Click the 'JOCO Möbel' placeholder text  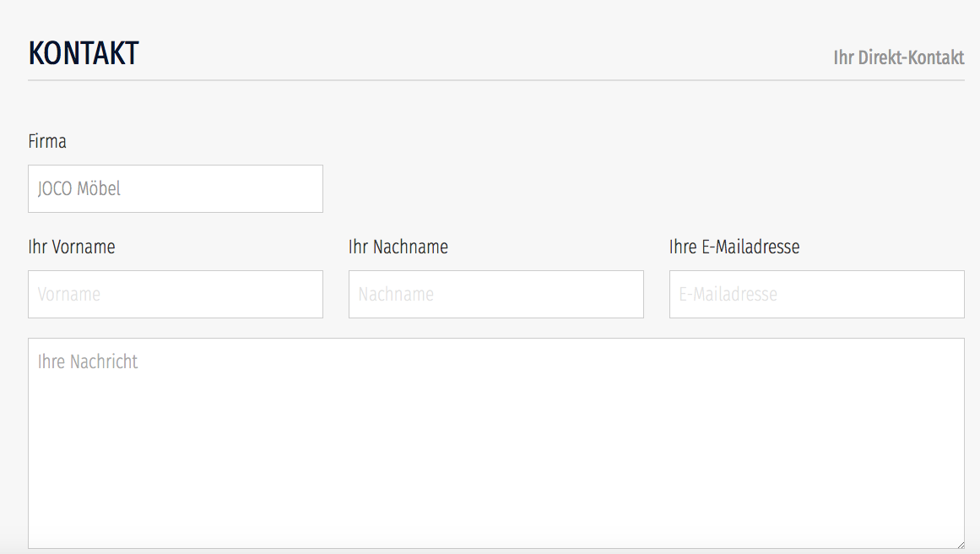(x=79, y=188)
